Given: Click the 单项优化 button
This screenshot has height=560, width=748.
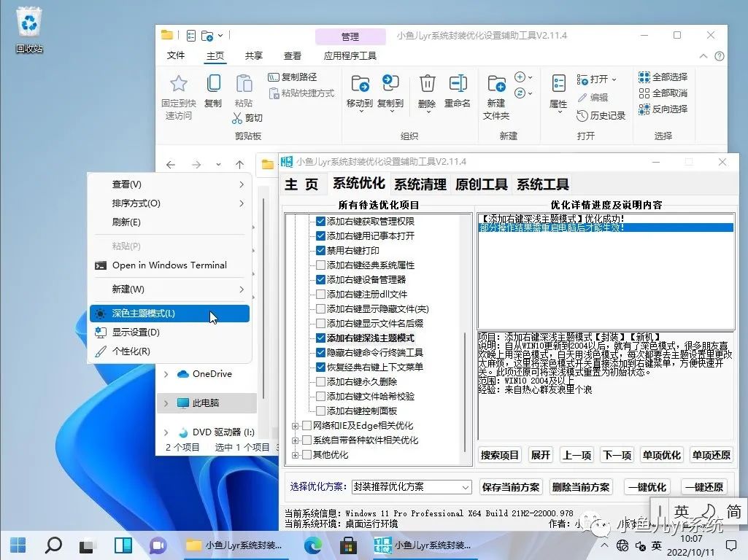Looking at the screenshot, I should [x=661, y=455].
